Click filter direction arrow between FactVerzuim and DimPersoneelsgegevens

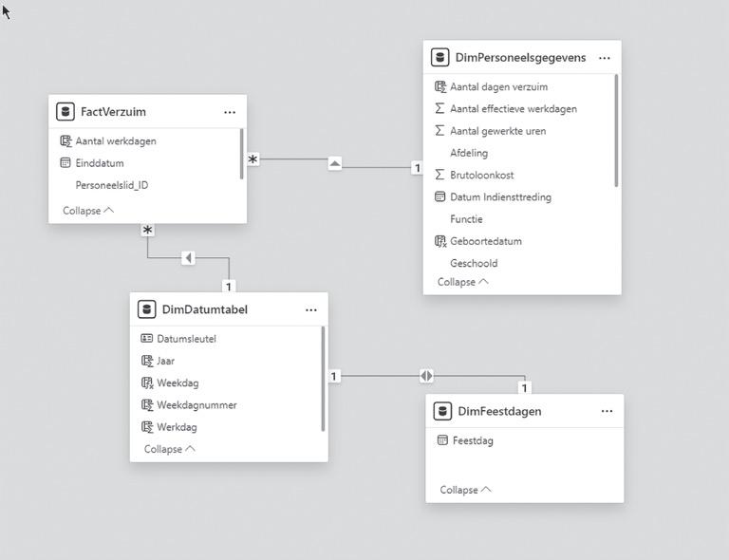pyautogui.click(x=334, y=163)
